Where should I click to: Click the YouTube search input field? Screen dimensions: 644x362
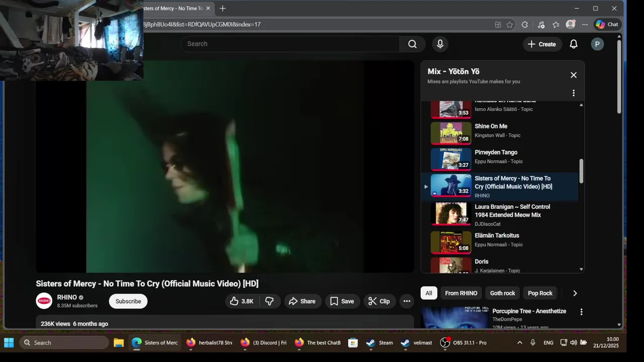click(291, 44)
